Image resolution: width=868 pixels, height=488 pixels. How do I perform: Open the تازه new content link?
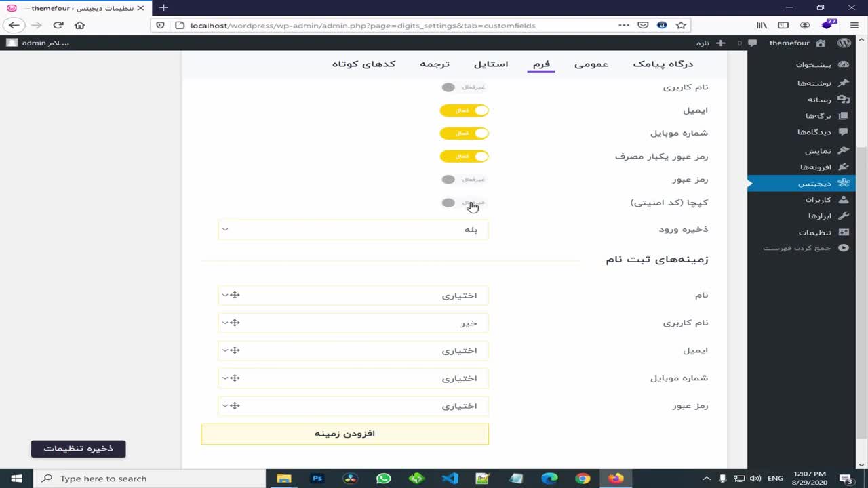pos(710,43)
